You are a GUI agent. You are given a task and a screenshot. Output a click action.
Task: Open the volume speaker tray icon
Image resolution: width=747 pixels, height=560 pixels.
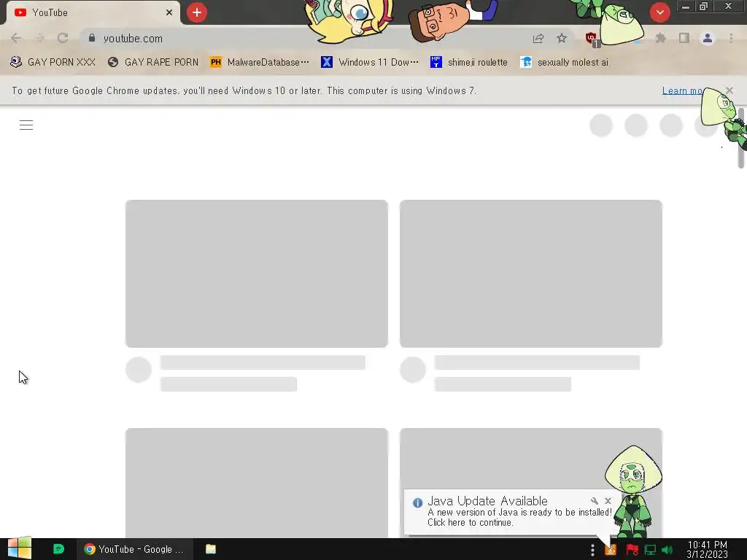[667, 550]
